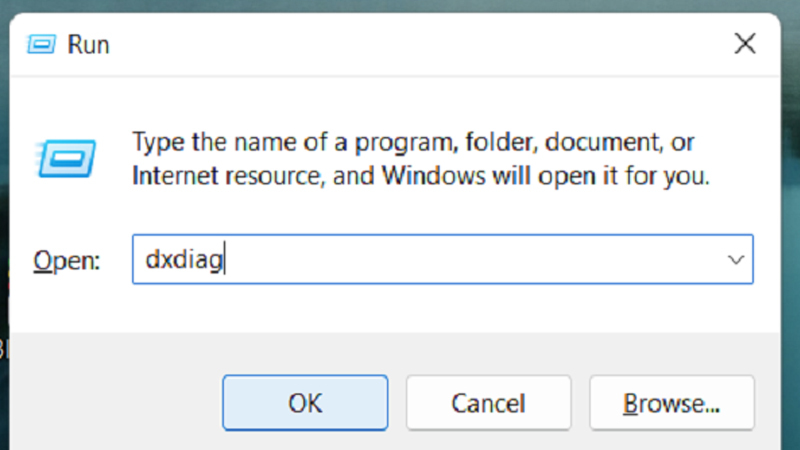This screenshot has height=450, width=800.
Task: Click the empty title bar area
Action: click(400, 44)
